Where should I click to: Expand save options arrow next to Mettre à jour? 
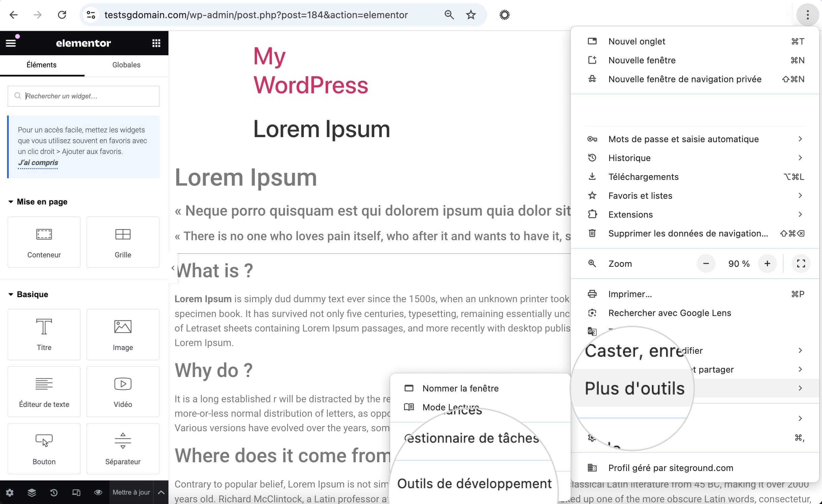[161, 493]
